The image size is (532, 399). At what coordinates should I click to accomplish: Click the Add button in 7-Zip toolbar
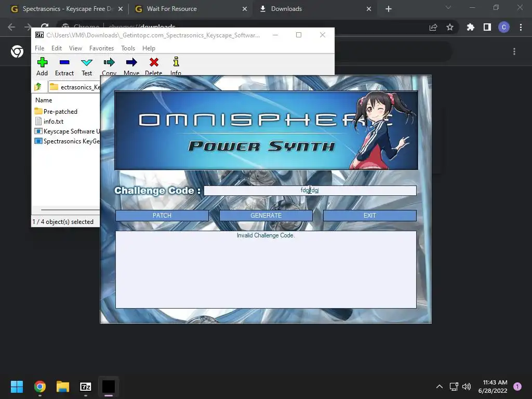pyautogui.click(x=42, y=66)
